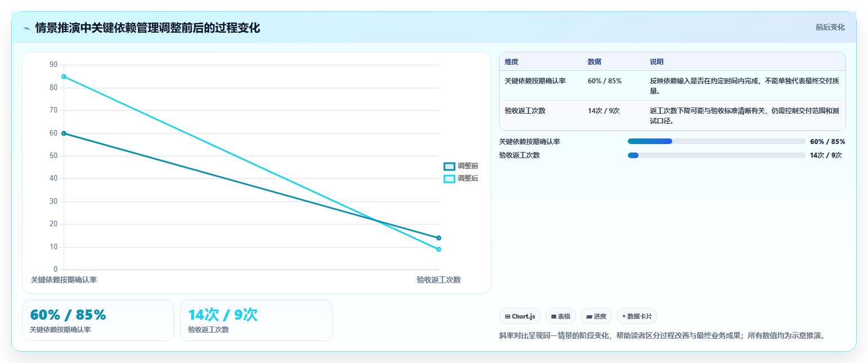Viewport: 868px width, 363px height.
Task: Click the 调整前 data point at 60
Action: [x=64, y=133]
